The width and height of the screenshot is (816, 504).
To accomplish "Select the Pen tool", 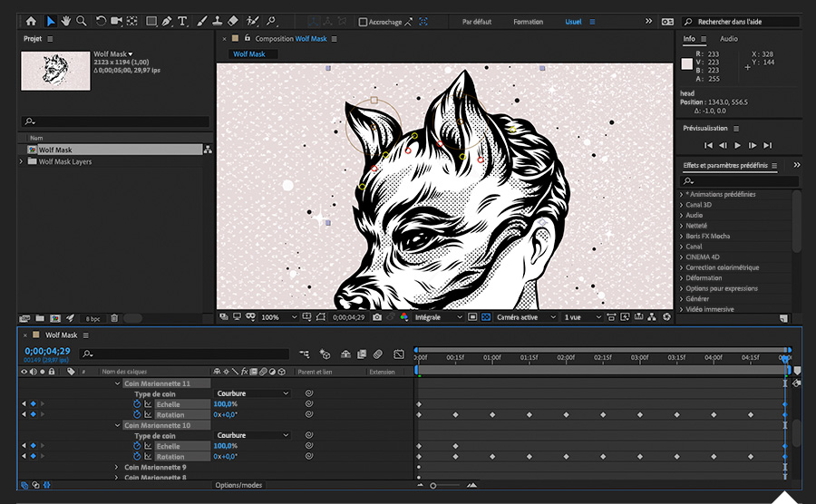I will coord(166,21).
